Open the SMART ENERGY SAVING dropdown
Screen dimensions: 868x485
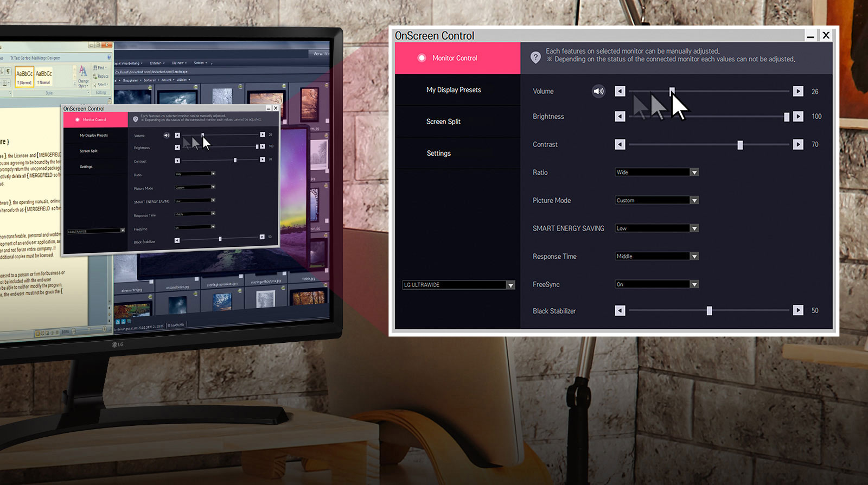(694, 228)
